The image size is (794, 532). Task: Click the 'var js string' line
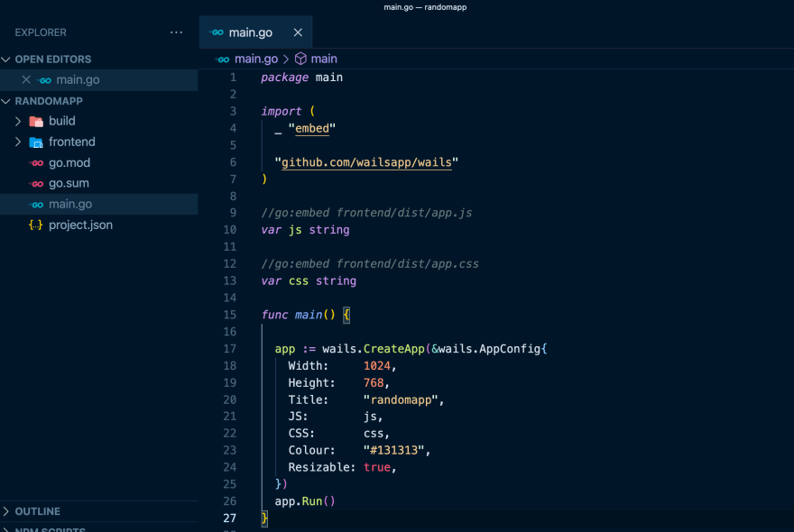[x=305, y=230]
